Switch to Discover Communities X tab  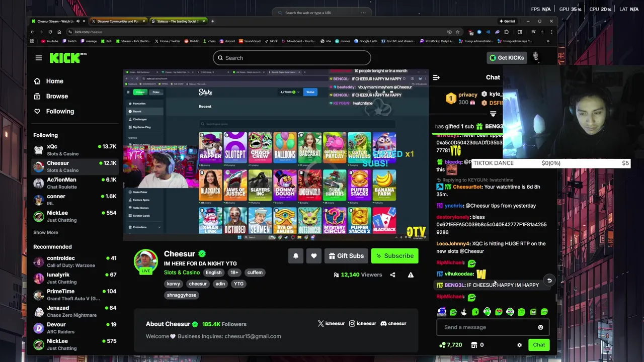[118, 21]
